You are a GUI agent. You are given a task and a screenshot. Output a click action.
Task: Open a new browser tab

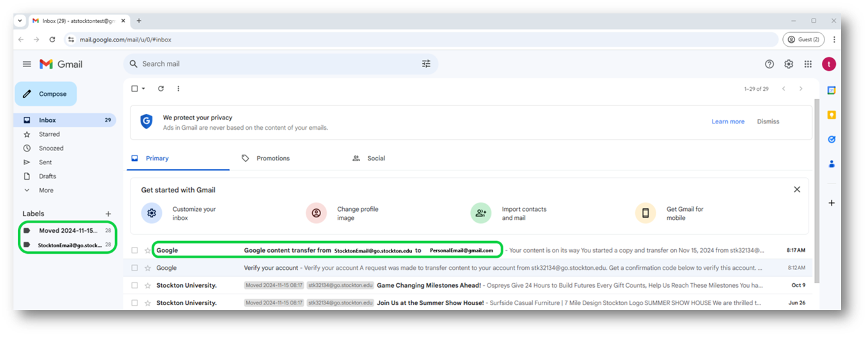point(139,20)
